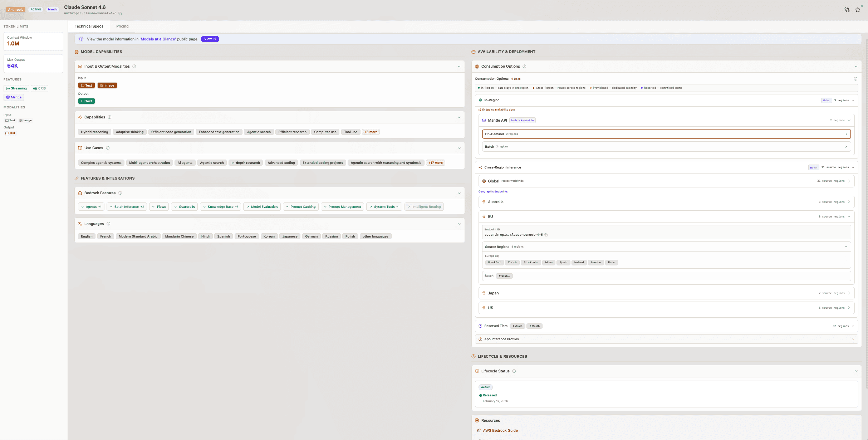Expand the Japan geographic endpoint
868x440 pixels.
[666, 293]
